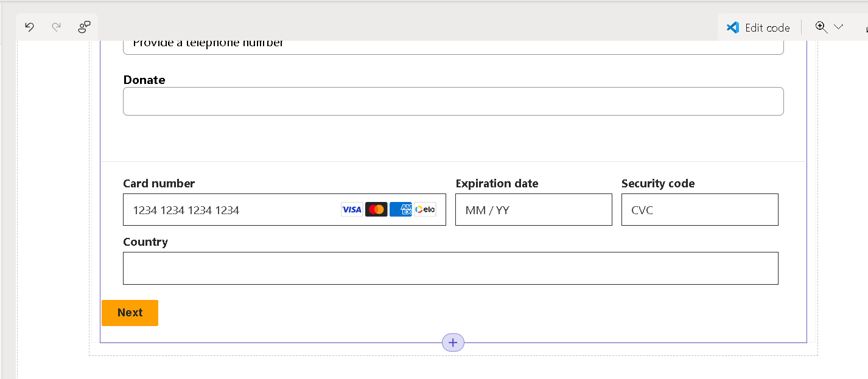This screenshot has width=868, height=379.
Task: Click the redo arrow icon
Action: click(x=57, y=27)
